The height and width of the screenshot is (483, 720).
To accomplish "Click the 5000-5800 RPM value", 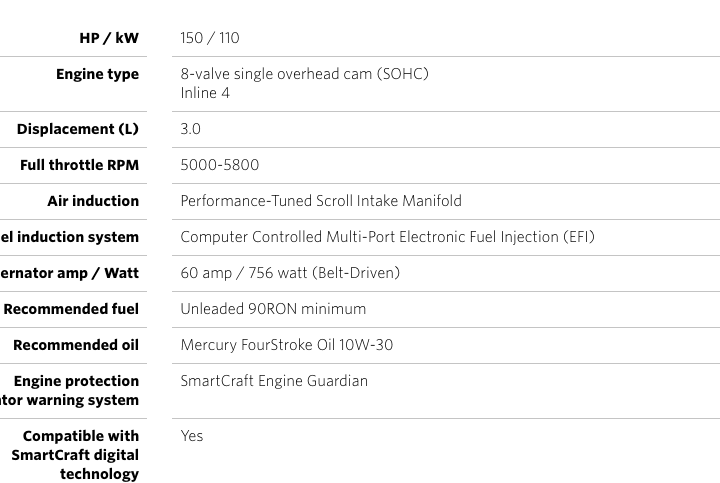I will [219, 165].
